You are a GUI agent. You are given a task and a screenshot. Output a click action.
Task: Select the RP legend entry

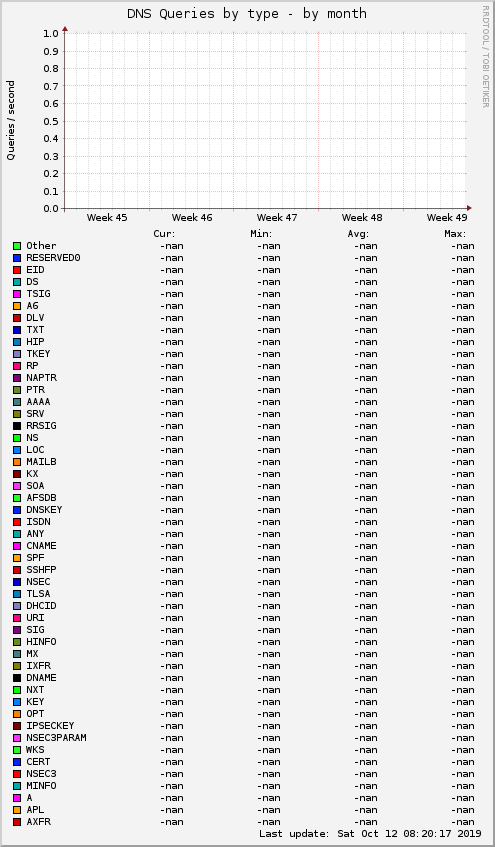pyautogui.click(x=32, y=366)
